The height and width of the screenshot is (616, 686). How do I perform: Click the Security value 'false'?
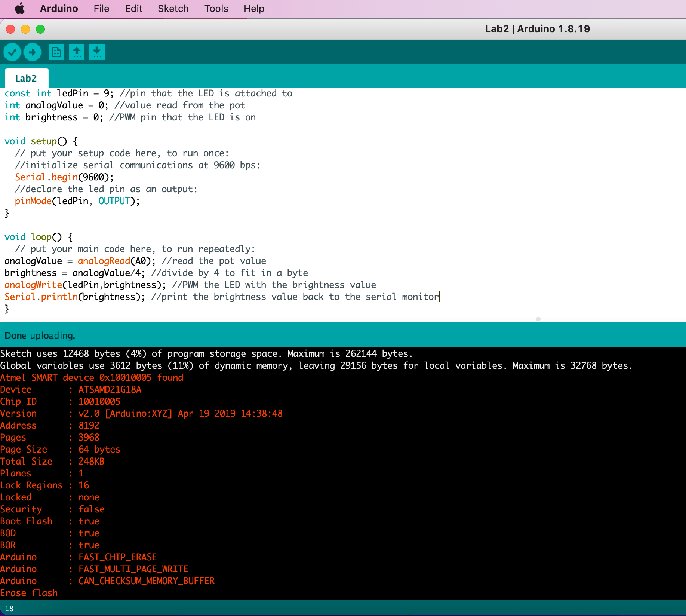tap(92, 509)
